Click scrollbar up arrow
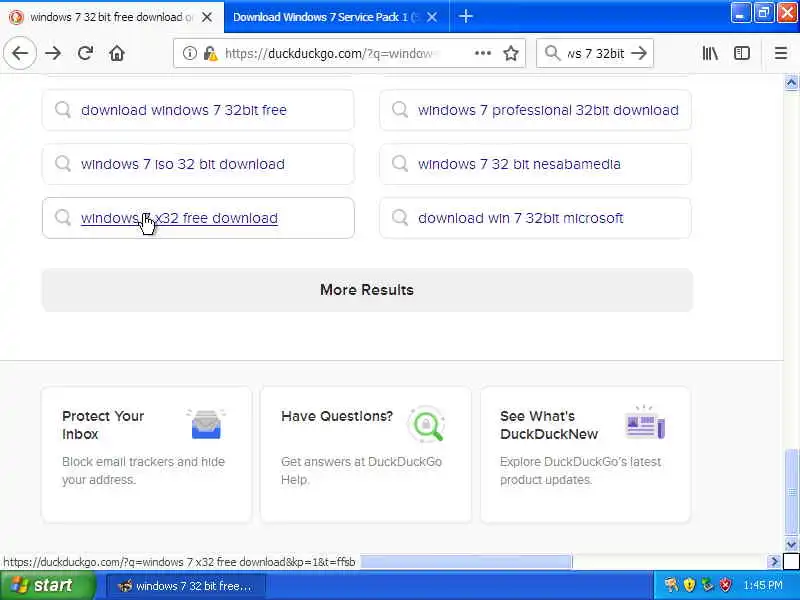Viewport: 800px width, 600px height. 791,83
